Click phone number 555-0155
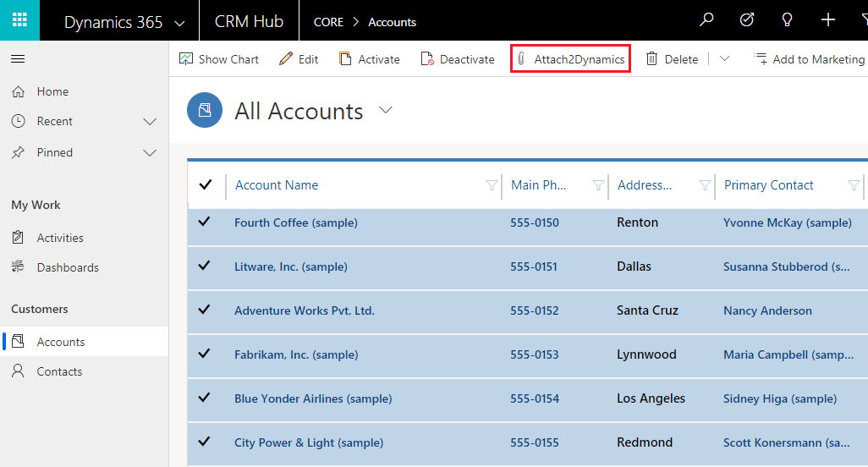 (x=534, y=442)
